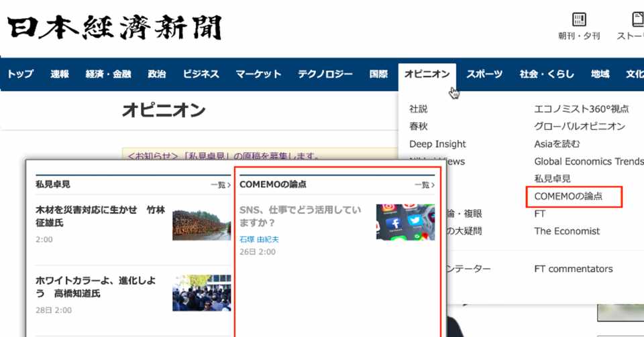The image size is (644, 337).
Task: Select 政治 in navigation bar
Action: click(156, 74)
